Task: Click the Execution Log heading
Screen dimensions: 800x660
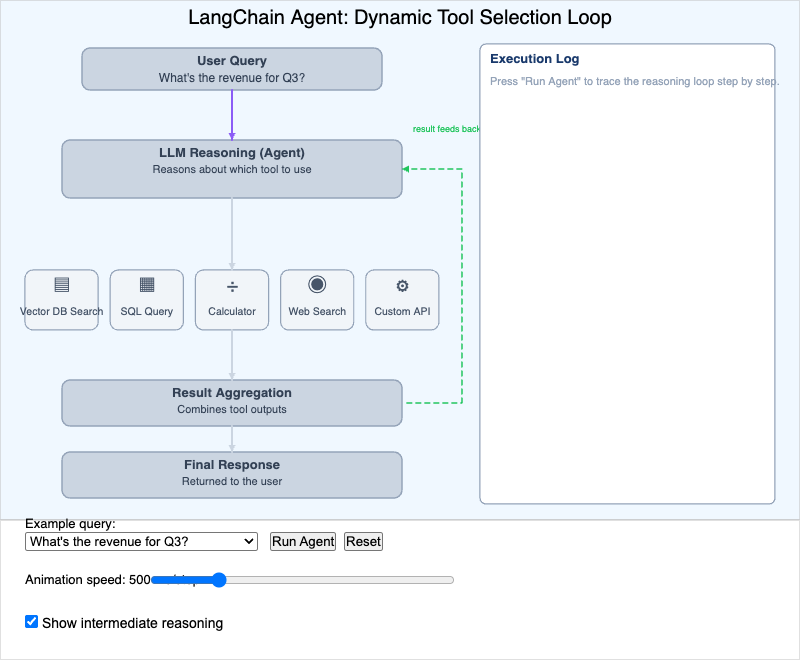Action: 535,59
